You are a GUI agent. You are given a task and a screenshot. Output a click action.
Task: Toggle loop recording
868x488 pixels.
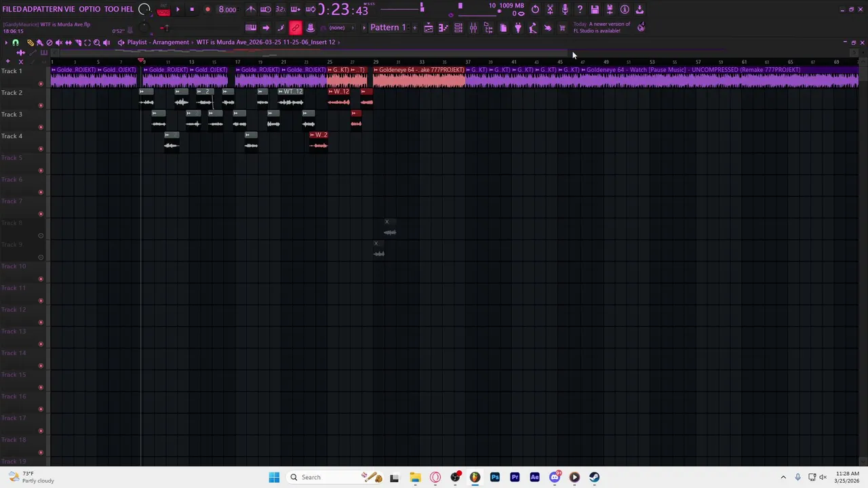310,9
